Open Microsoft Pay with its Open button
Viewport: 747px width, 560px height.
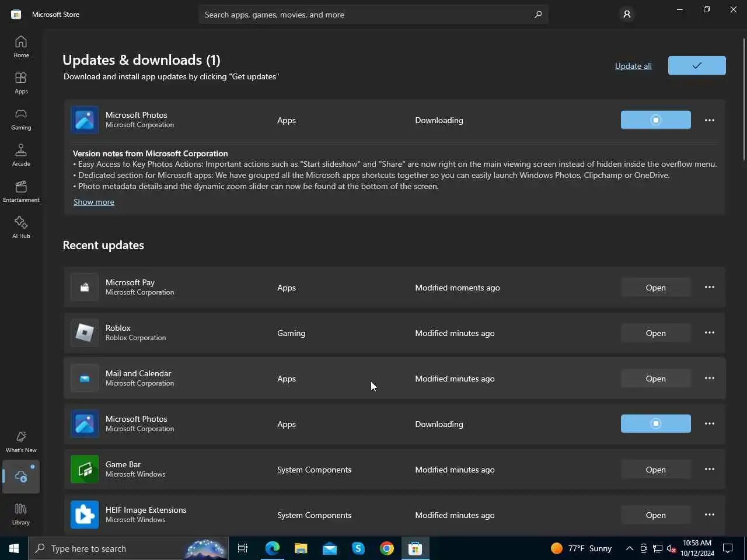[656, 288]
